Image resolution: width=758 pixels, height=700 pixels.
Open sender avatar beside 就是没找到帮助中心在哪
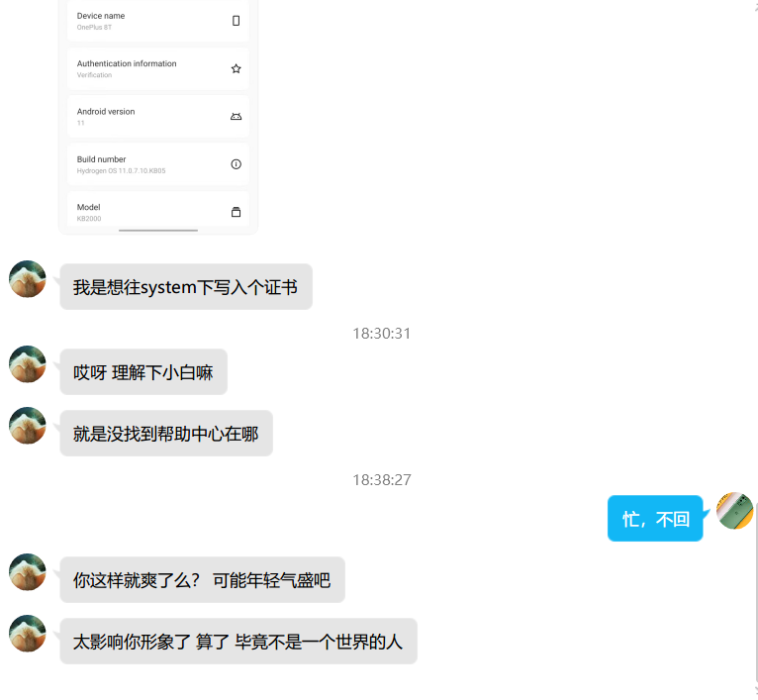tap(28, 425)
